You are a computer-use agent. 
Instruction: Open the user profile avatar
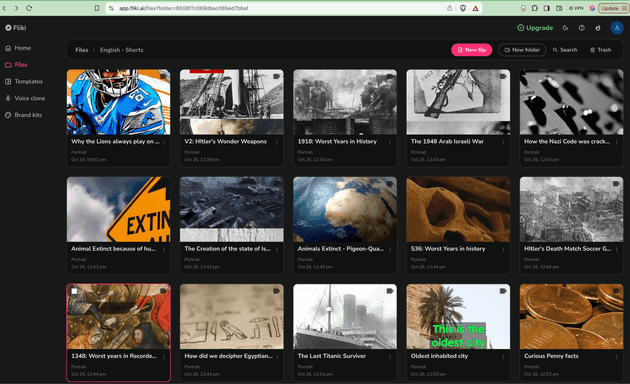pyautogui.click(x=617, y=28)
